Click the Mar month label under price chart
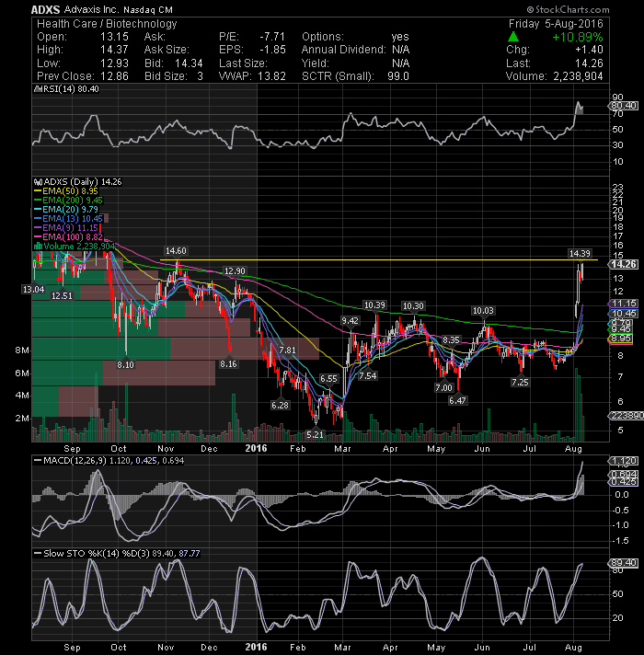The image size is (644, 655). coord(342,448)
